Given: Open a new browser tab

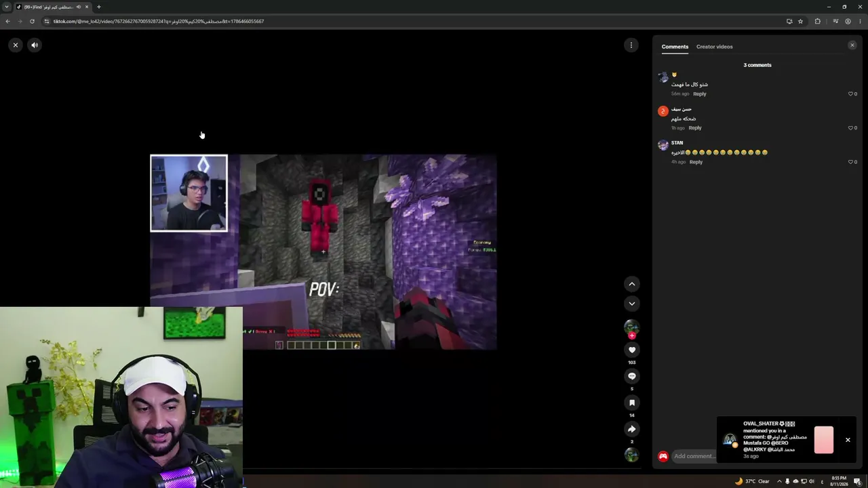Looking at the screenshot, I should pyautogui.click(x=99, y=7).
